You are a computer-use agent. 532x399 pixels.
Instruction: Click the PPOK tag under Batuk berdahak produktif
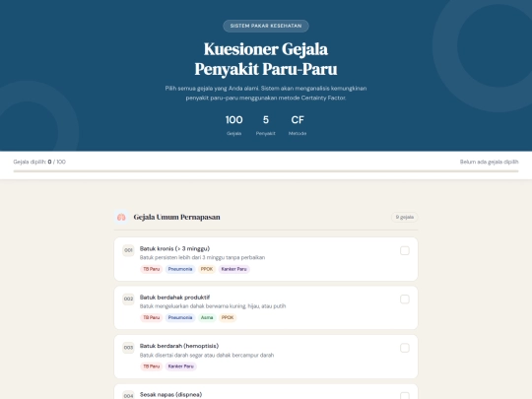(228, 317)
